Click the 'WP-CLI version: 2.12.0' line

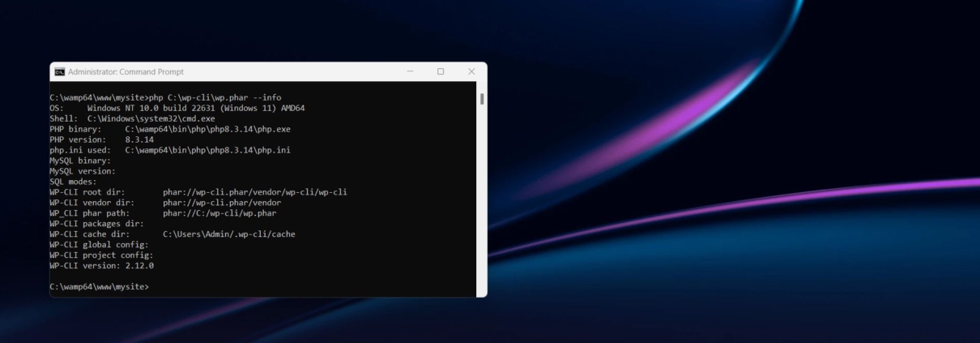point(101,266)
